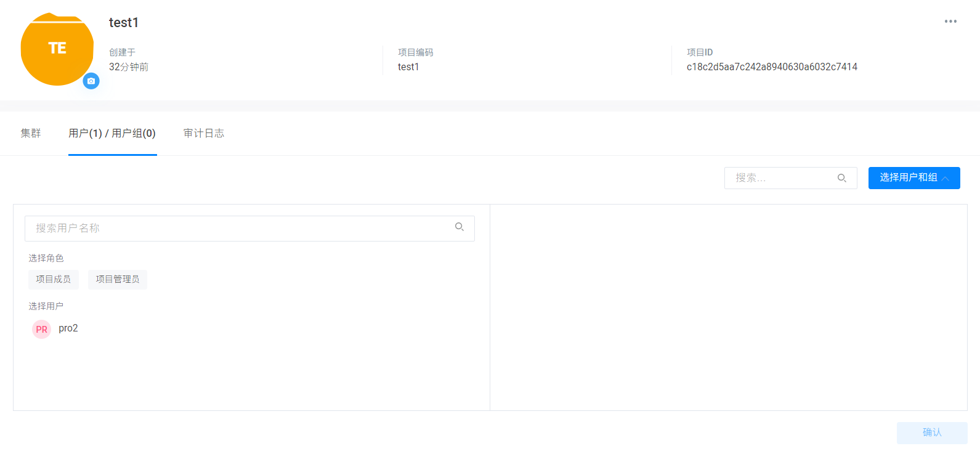Screen dimensions: 980x451
Task: Select the 项目成员 role tag
Action: pyautogui.click(x=54, y=279)
